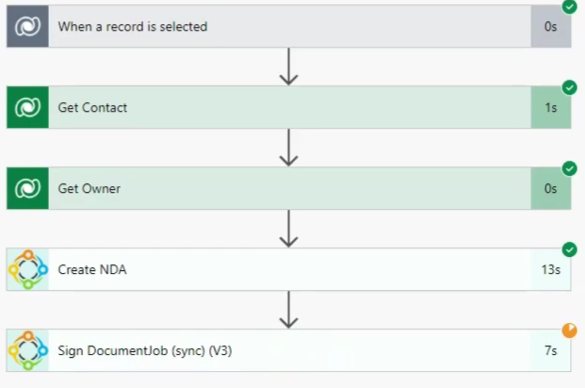Screen dimensions: 585x388
Task: Expand the Get Contact action card
Action: 289,107
